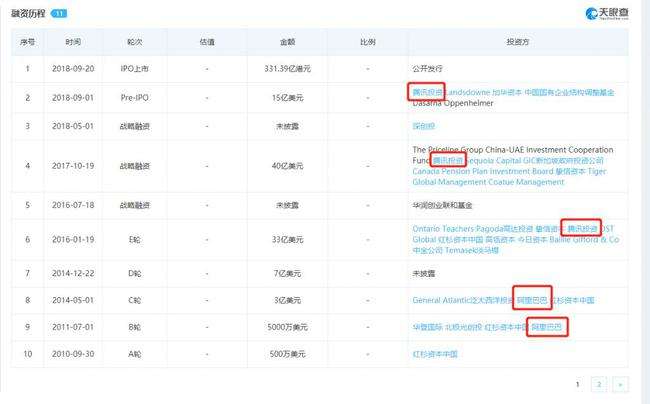Select page 1 in pagination
The image size is (650, 404).
[577, 384]
